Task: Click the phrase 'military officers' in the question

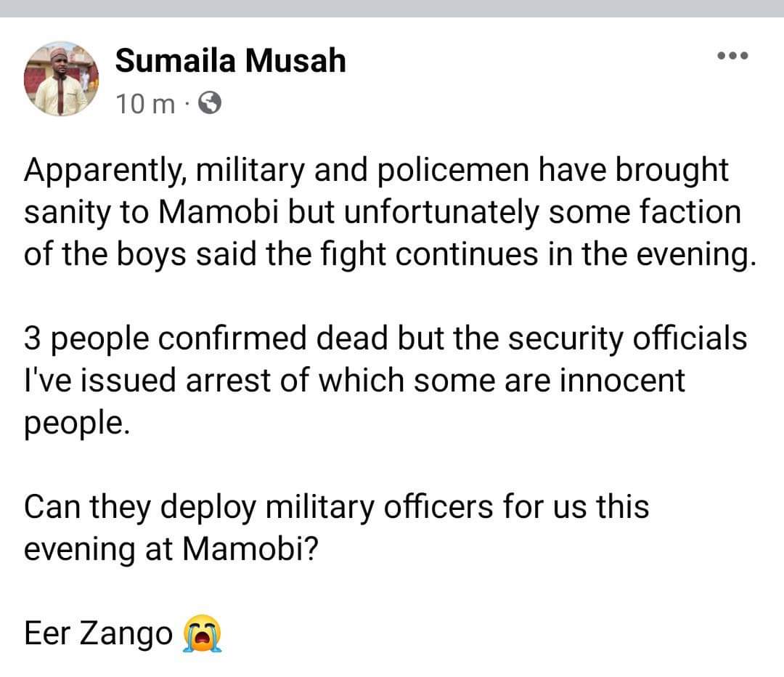Action: [x=380, y=507]
